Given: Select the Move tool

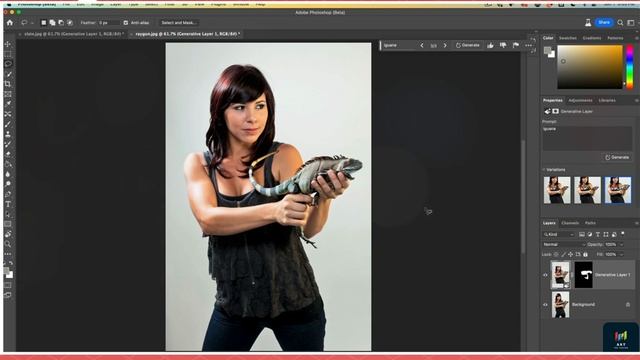Looking at the screenshot, I should 8,44.
